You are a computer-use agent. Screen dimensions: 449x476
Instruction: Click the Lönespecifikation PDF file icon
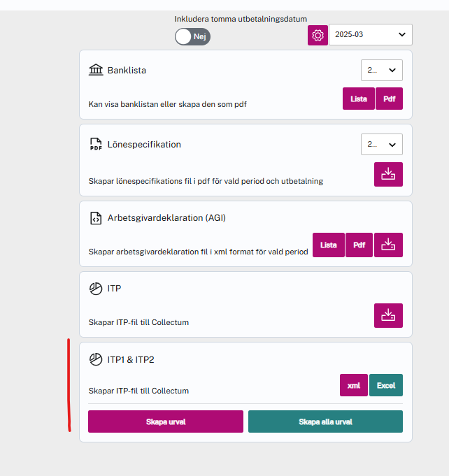[96, 145]
